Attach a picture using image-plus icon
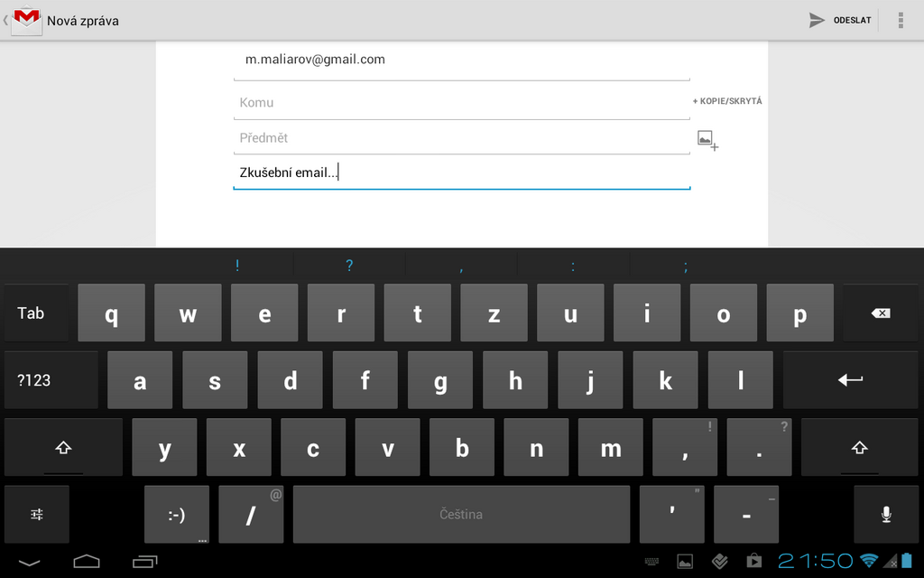Viewport: 924px width, 578px height. 707,139
